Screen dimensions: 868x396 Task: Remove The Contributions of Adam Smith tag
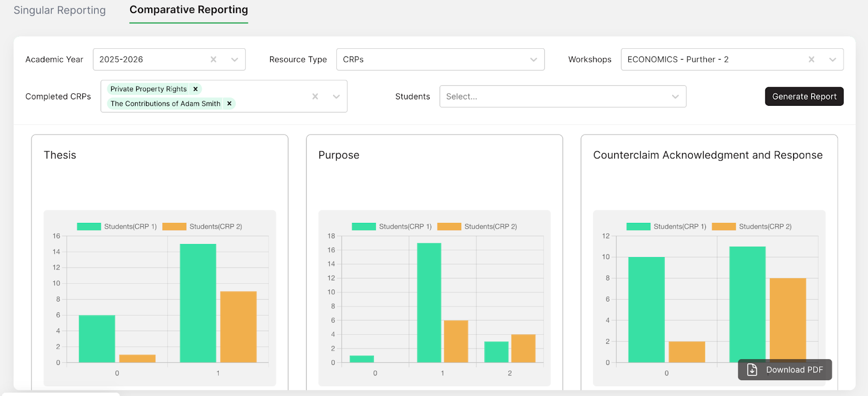[229, 104]
